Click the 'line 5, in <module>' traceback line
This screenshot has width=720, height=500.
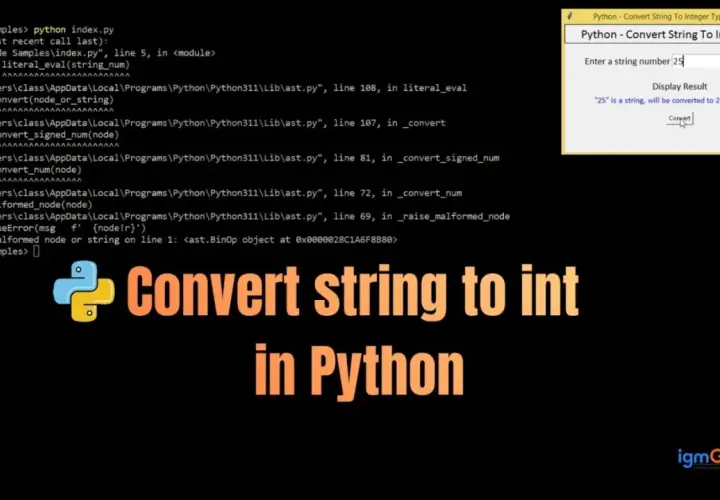[107, 53]
